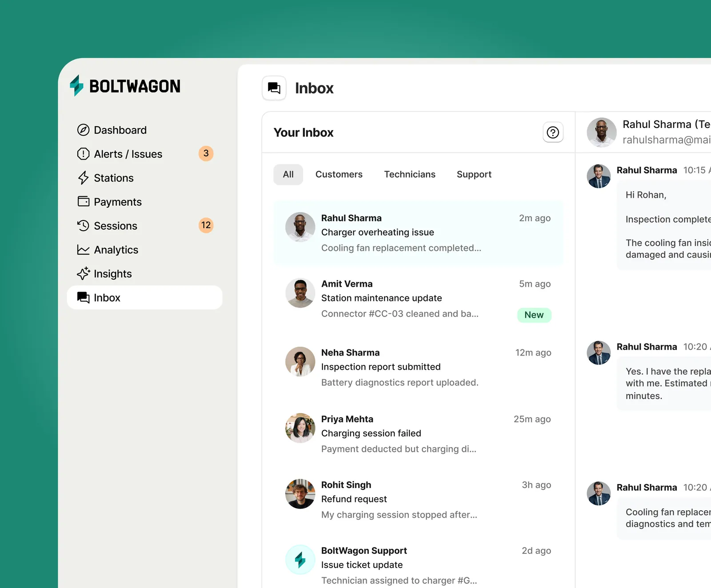
Task: Click the Sessions history clock icon
Action: point(83,225)
